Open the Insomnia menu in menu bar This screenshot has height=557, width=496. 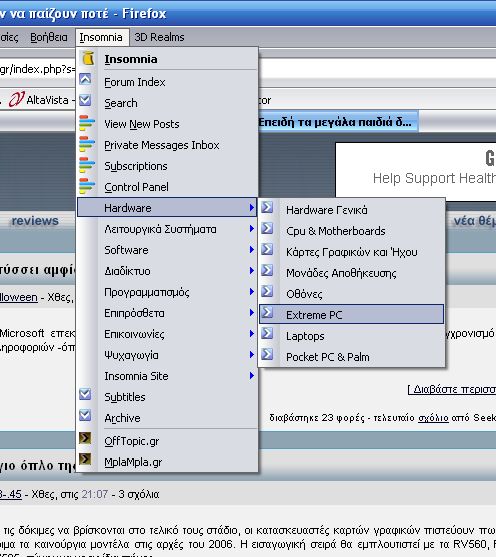point(101,37)
